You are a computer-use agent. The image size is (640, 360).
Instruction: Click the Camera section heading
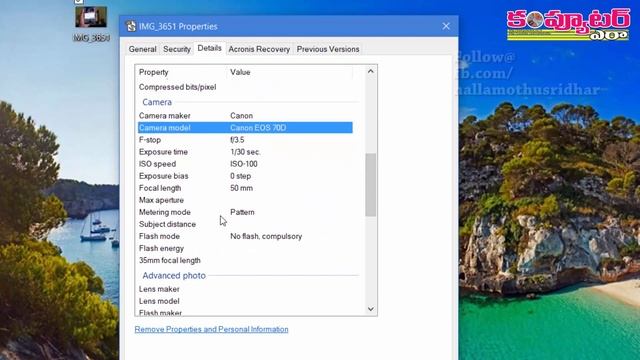coord(157,102)
